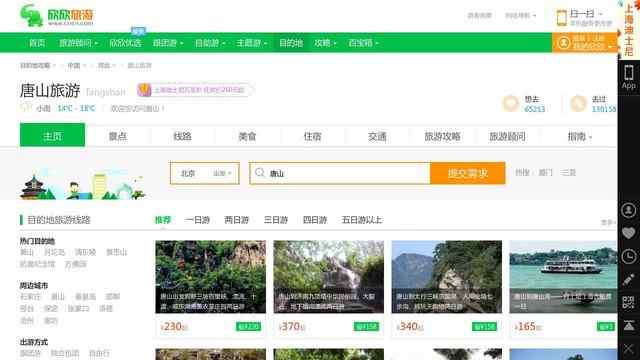Expand the 攻略 dropdown in nav bar
Screen dimensions: 640x360
click(x=325, y=43)
